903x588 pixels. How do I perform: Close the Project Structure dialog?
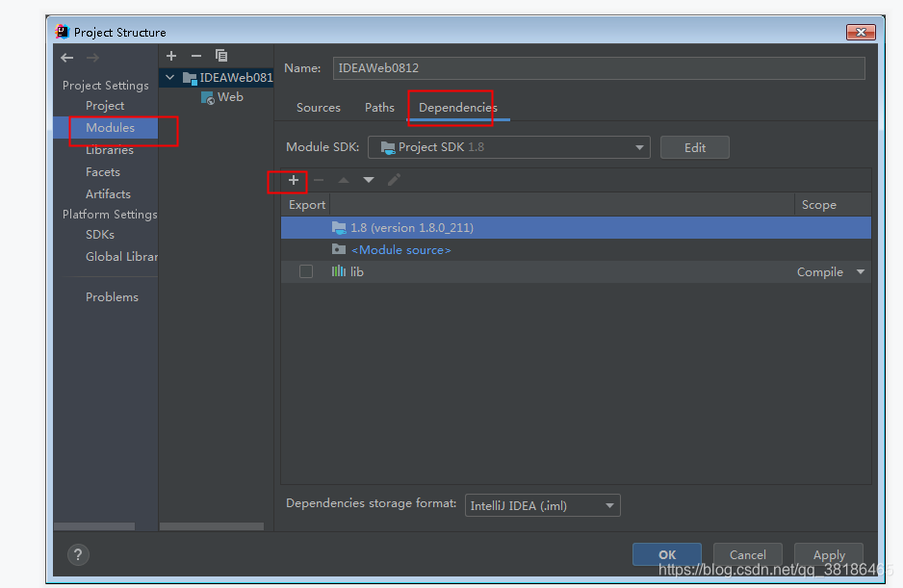coord(861,33)
